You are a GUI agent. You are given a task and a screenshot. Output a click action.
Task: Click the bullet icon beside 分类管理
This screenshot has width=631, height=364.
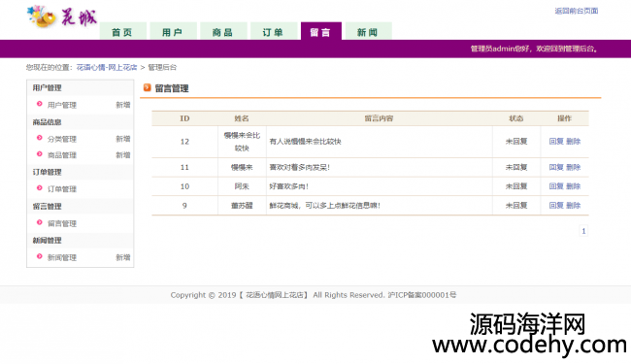click(40, 138)
